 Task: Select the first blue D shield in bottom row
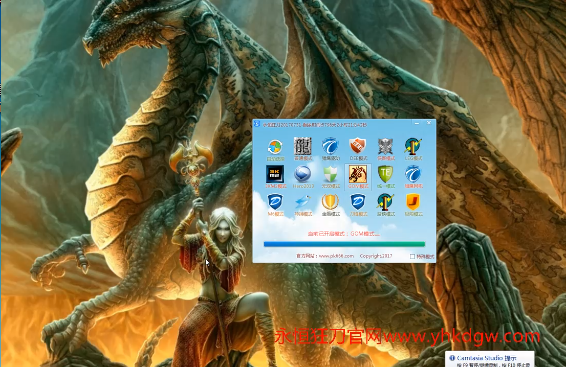(275, 202)
